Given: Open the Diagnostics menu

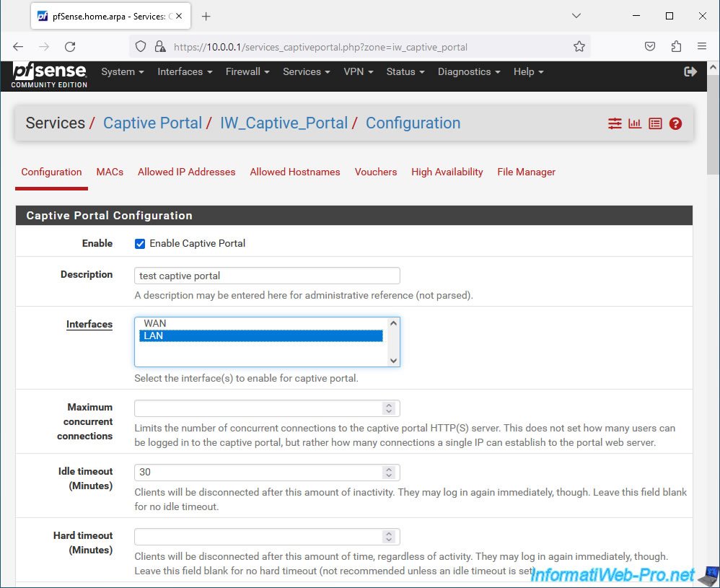Looking at the screenshot, I should coord(468,71).
